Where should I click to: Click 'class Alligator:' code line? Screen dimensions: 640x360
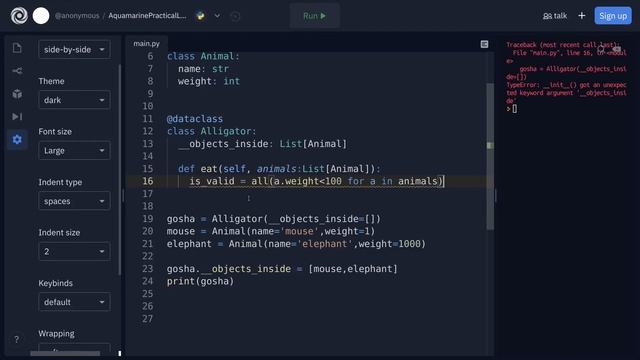[x=211, y=131]
